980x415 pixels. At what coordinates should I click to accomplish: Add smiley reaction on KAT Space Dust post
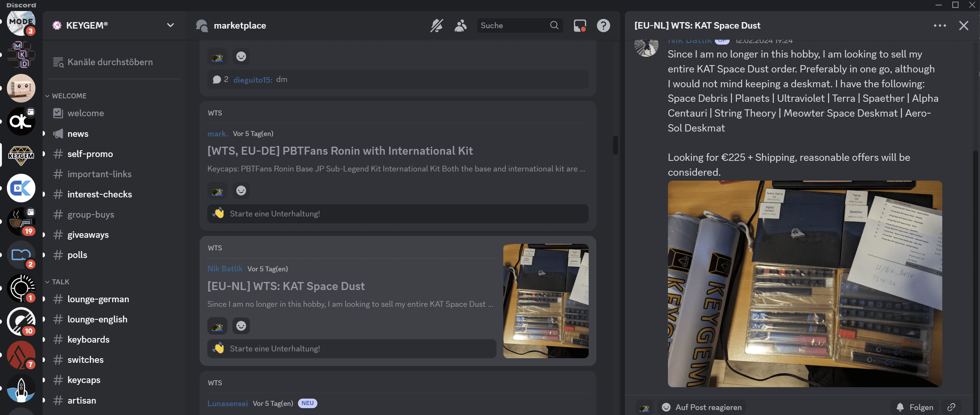click(x=241, y=326)
